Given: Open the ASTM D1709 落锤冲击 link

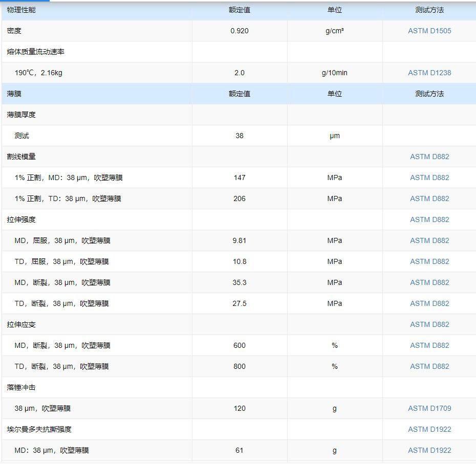Looking at the screenshot, I should (429, 408).
